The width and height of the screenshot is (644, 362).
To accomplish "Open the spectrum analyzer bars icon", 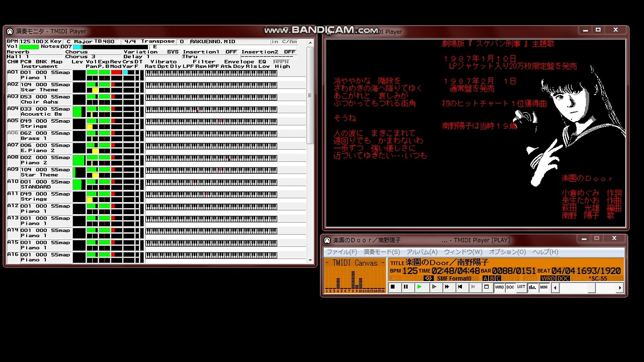I will click(532, 287).
